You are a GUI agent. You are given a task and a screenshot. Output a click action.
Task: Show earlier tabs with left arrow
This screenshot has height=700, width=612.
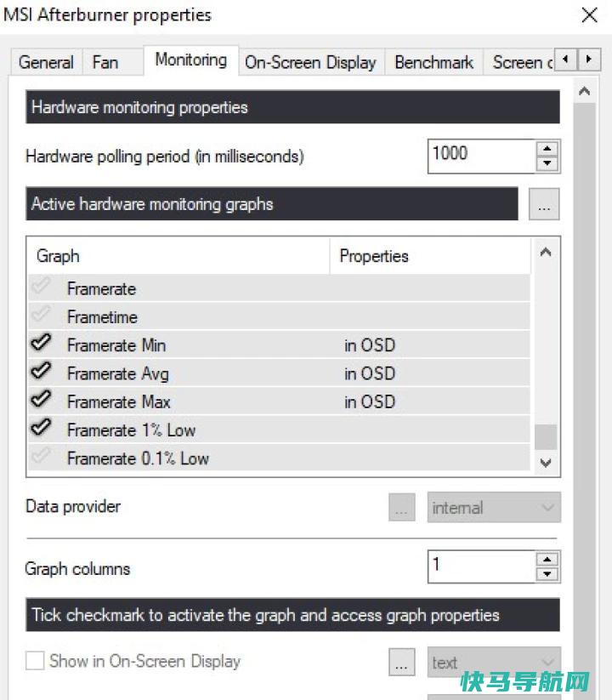coord(565,59)
